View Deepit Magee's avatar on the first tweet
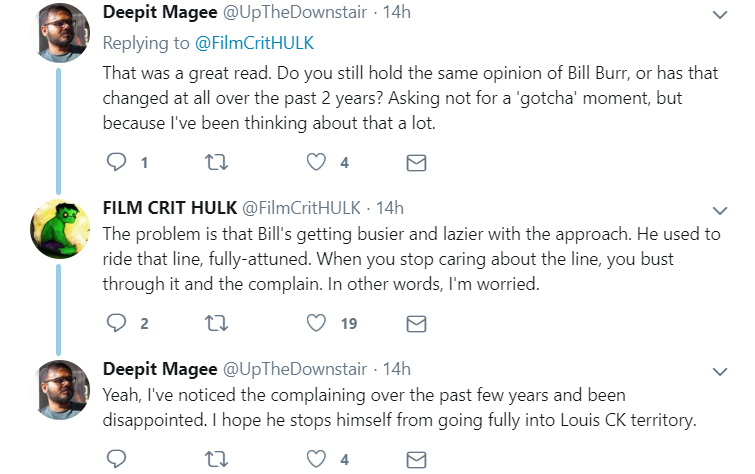 60,32
